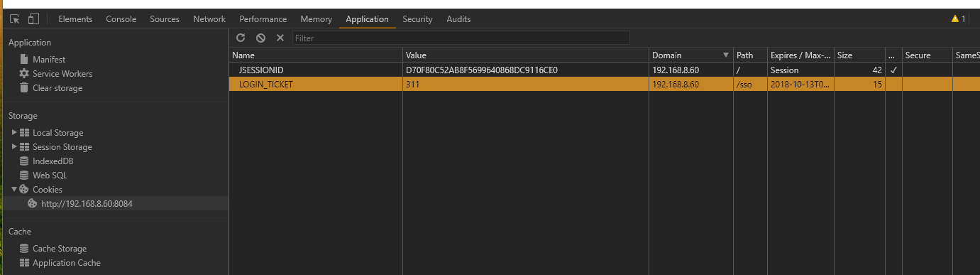Click the JSESSIONID value D70F80C52AB8F5699640868DC9116CE0
Image resolution: width=980 pixels, height=275 pixels.
[x=482, y=70]
